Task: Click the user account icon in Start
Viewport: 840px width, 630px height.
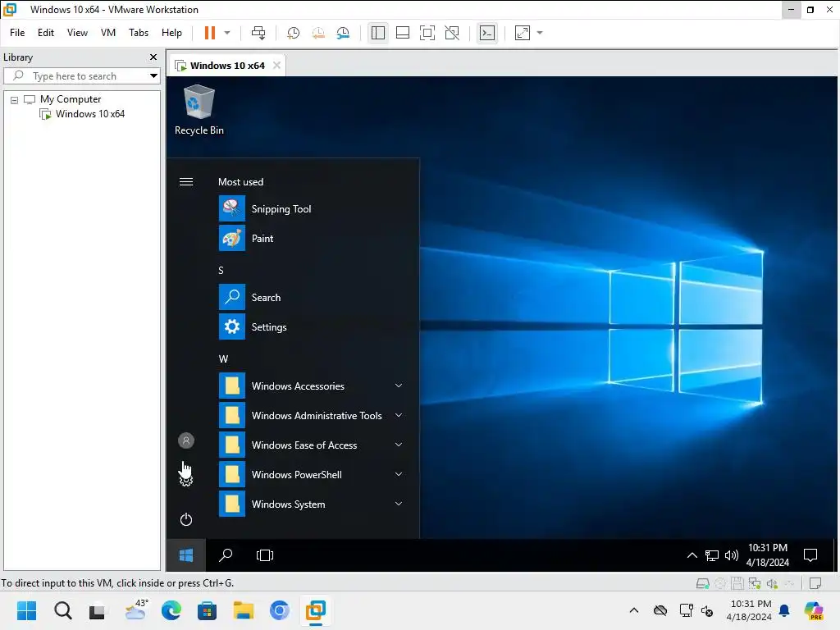Action: click(x=186, y=441)
